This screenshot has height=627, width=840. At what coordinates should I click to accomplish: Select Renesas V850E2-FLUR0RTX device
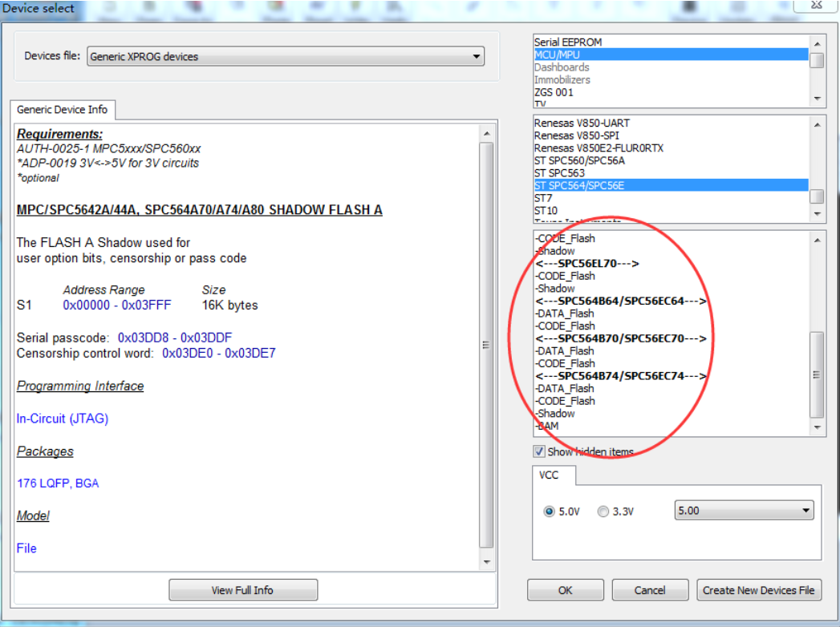671,148
